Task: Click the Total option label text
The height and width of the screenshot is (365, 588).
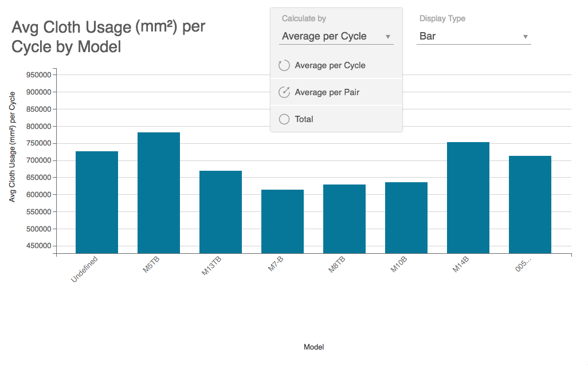Action: pos(304,119)
